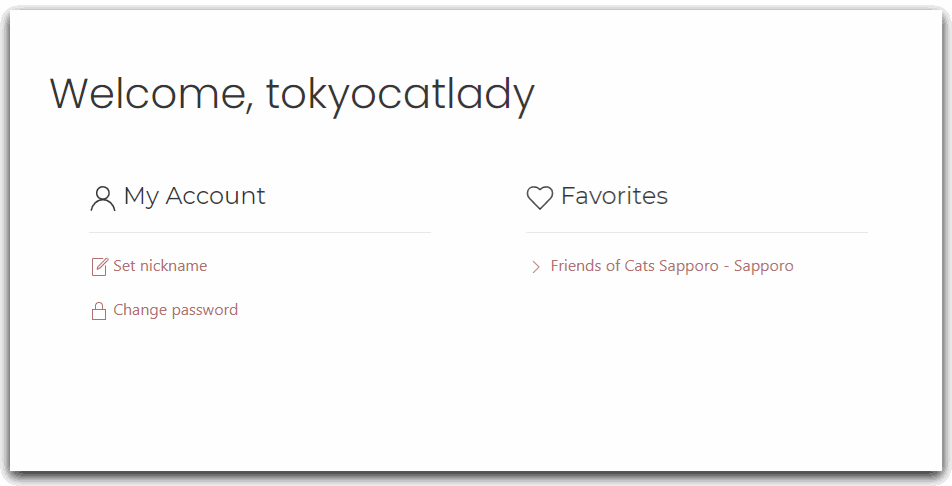Click the word Welcome in the heading

(x=146, y=94)
